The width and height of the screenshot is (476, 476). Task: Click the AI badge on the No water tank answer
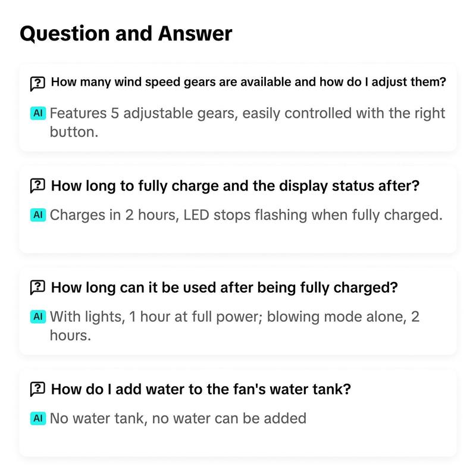(x=38, y=418)
